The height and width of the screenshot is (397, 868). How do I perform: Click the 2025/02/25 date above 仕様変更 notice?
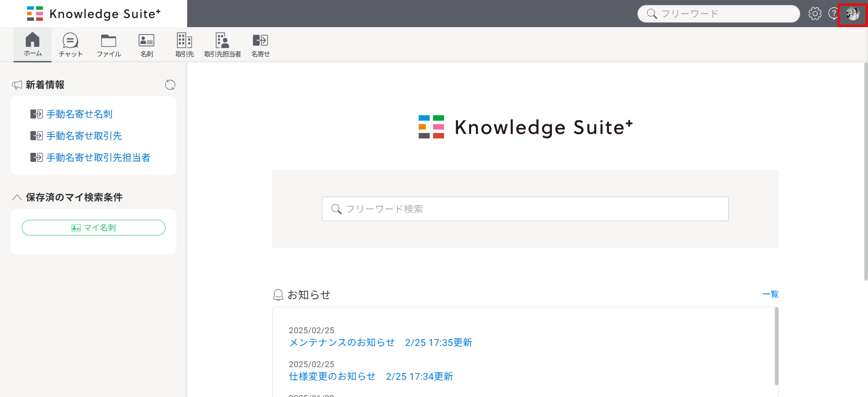tap(311, 364)
